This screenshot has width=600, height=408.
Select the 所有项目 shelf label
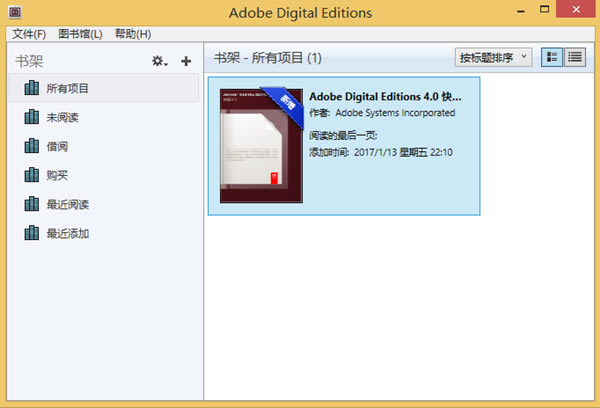point(67,88)
